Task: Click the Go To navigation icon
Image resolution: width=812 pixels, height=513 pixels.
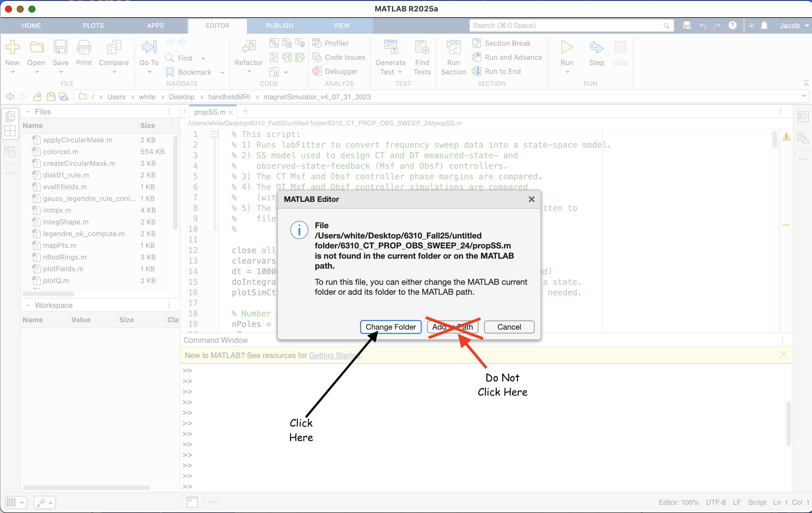Action: (149, 47)
